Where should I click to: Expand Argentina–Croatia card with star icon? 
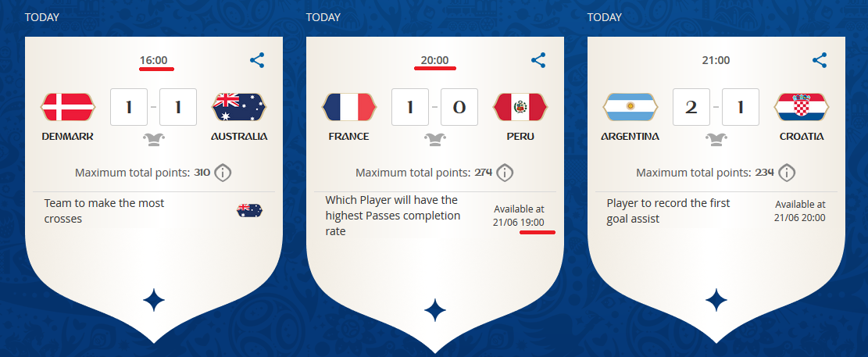(716, 301)
